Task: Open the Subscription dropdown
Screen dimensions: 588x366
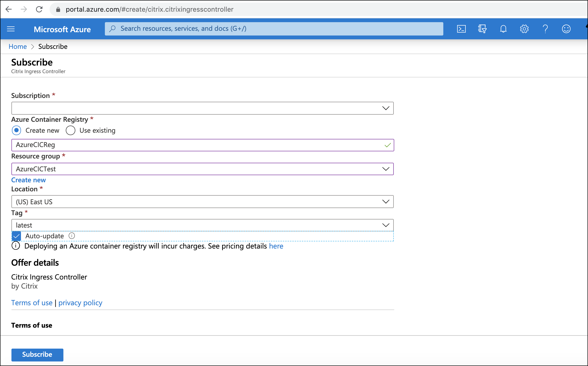Action: click(202, 108)
